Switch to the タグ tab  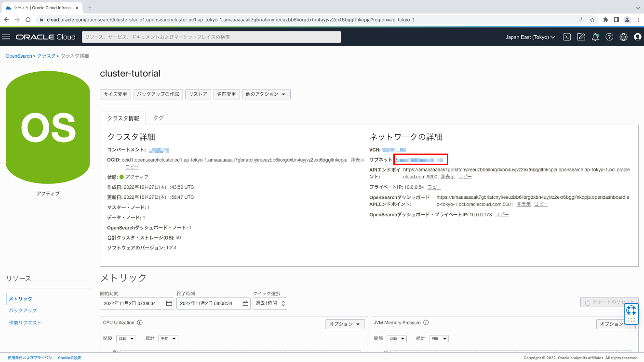pos(158,117)
